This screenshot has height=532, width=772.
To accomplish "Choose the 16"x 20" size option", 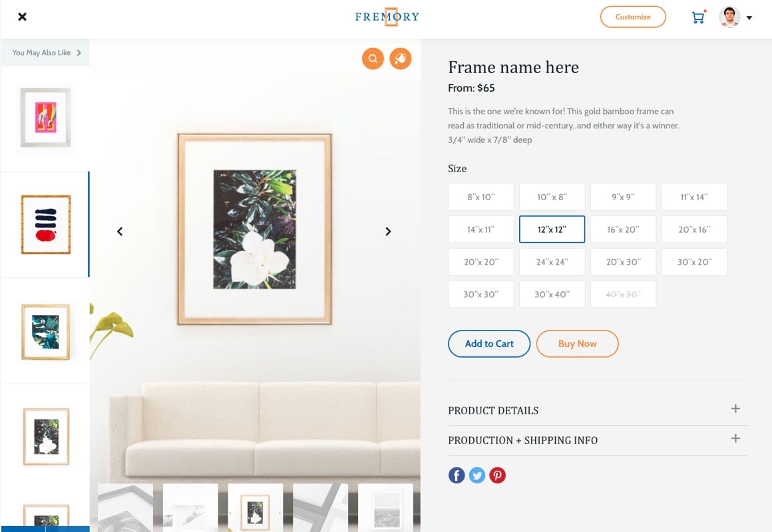I will [623, 229].
